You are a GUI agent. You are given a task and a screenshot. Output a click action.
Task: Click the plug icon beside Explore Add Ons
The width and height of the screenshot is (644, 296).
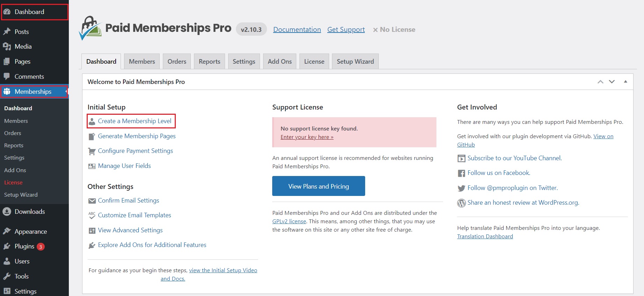pos(92,245)
